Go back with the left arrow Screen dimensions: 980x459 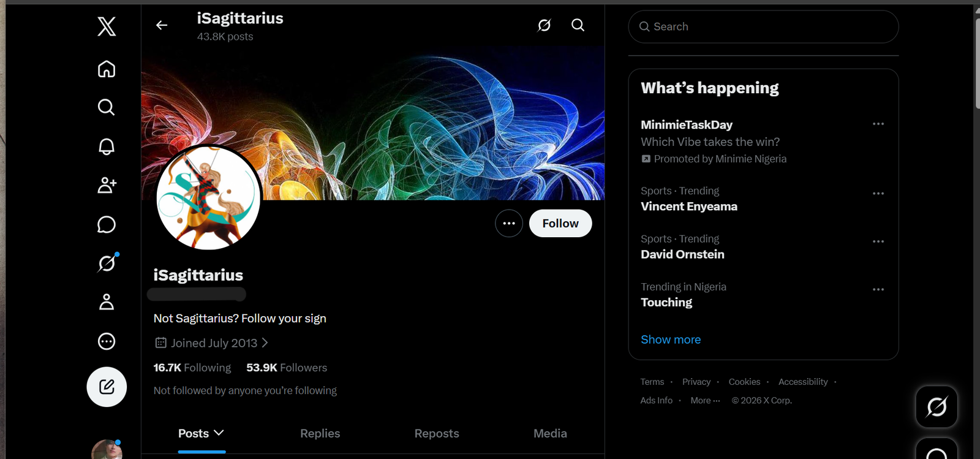point(162,25)
